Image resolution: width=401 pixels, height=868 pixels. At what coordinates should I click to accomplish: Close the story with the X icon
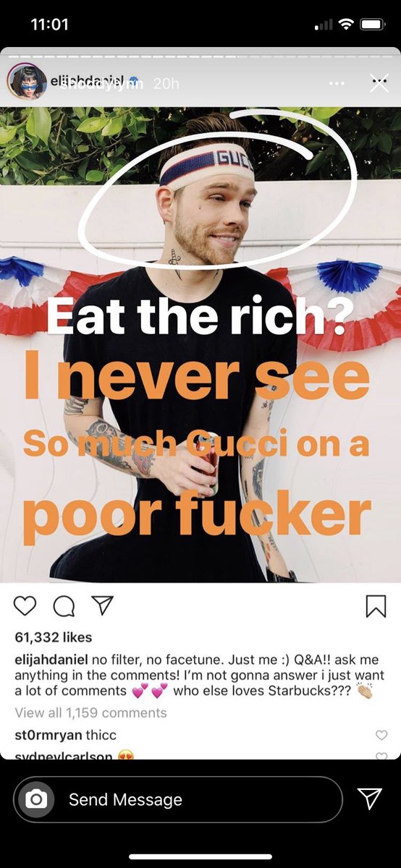click(379, 83)
